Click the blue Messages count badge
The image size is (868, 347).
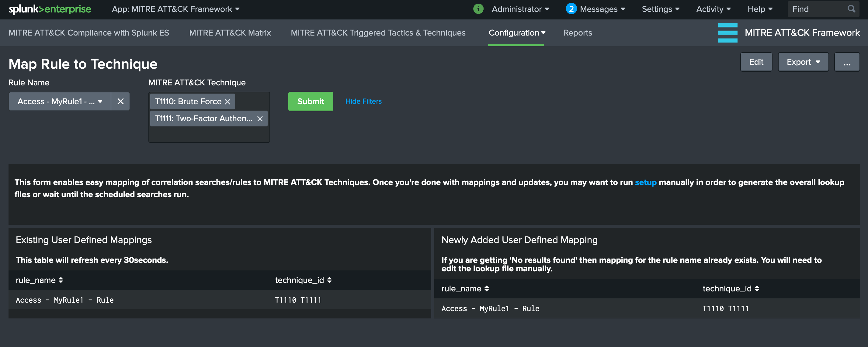click(x=571, y=9)
